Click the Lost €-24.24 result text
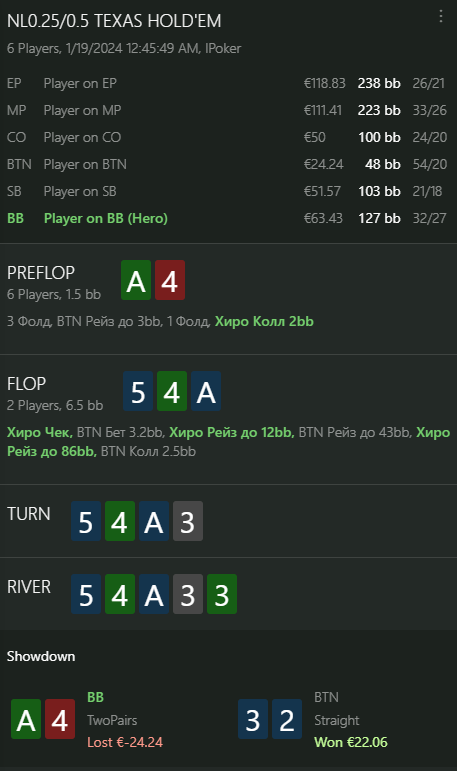 [x=125, y=742]
